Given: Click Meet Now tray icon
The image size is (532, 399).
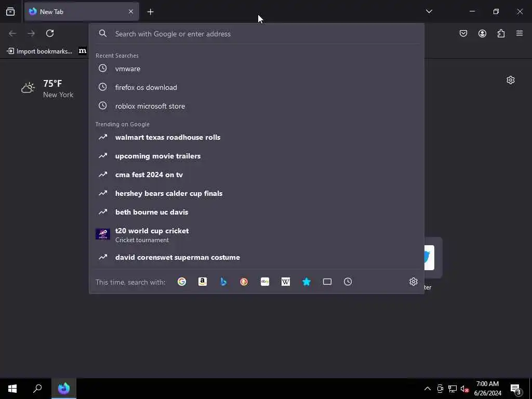Looking at the screenshot, I should pyautogui.click(x=440, y=389).
